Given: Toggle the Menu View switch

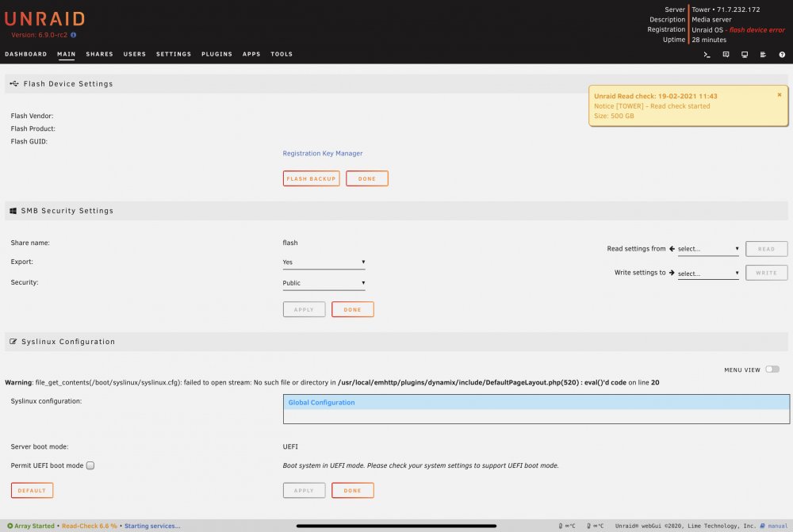Looking at the screenshot, I should 772,369.
